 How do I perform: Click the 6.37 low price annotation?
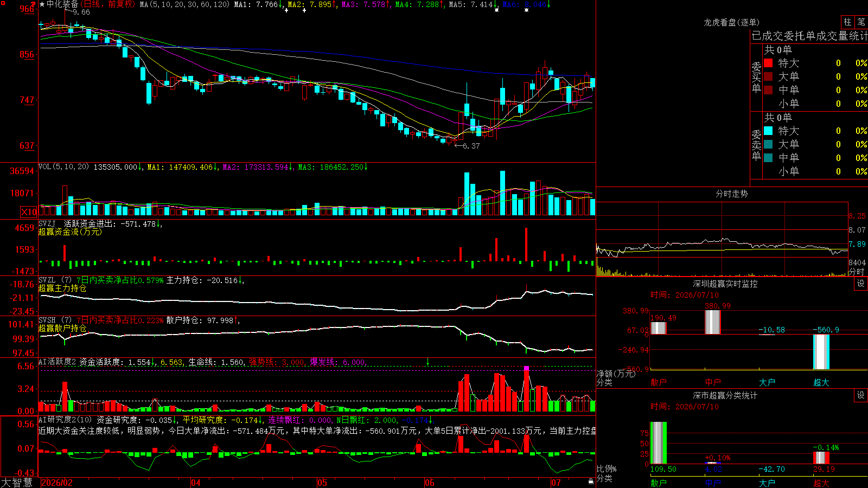pyautogui.click(x=471, y=146)
